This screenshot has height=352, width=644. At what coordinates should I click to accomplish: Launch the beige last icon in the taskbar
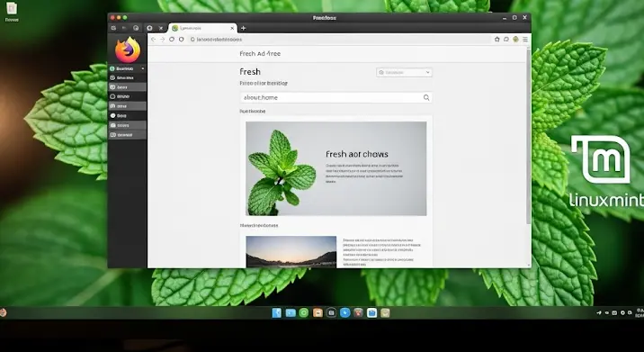[x=385, y=313]
